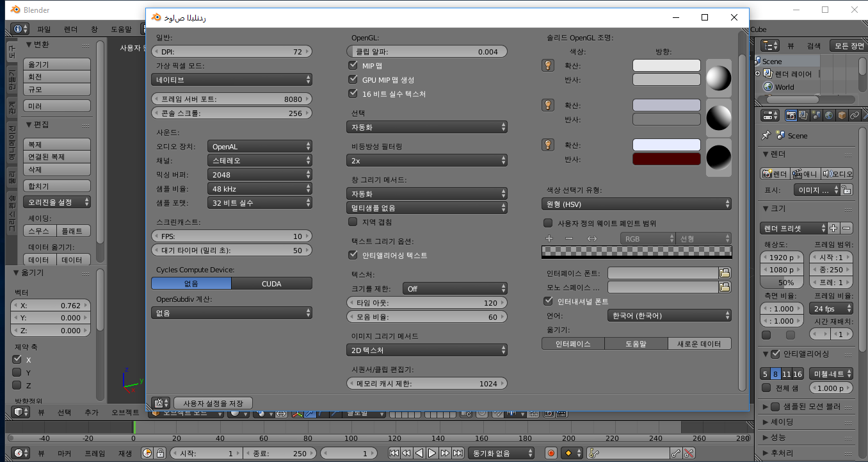Adjust the clip alpha slider

[x=427, y=52]
